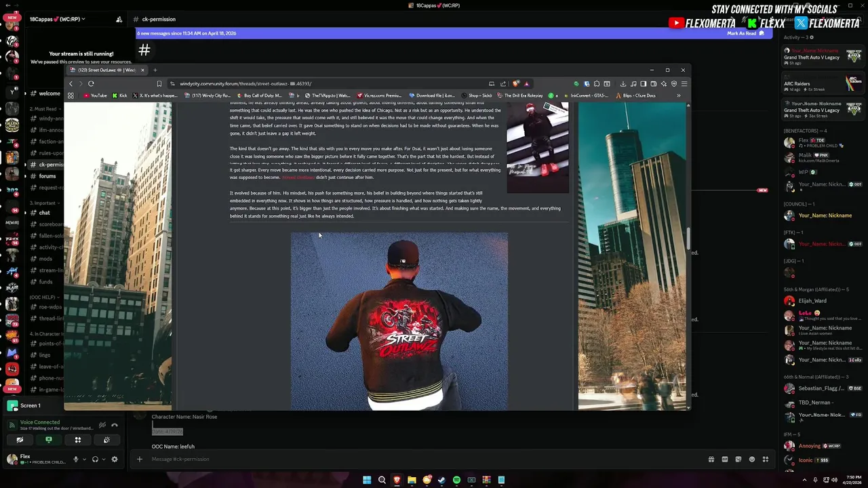Open Discord User Settings gear
868x488 pixels.
(x=115, y=459)
